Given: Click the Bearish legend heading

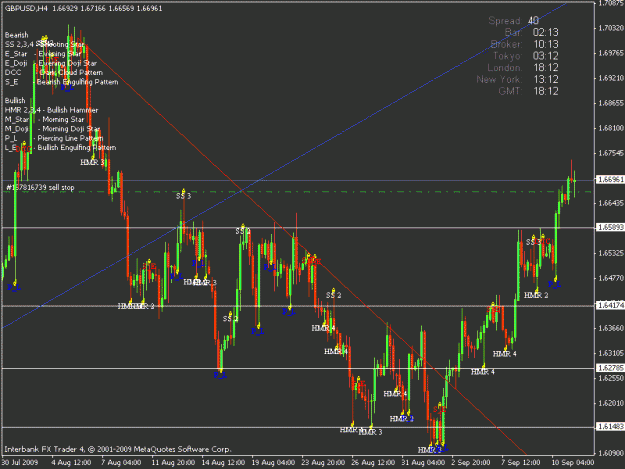Looking at the screenshot, I should (x=16, y=35).
